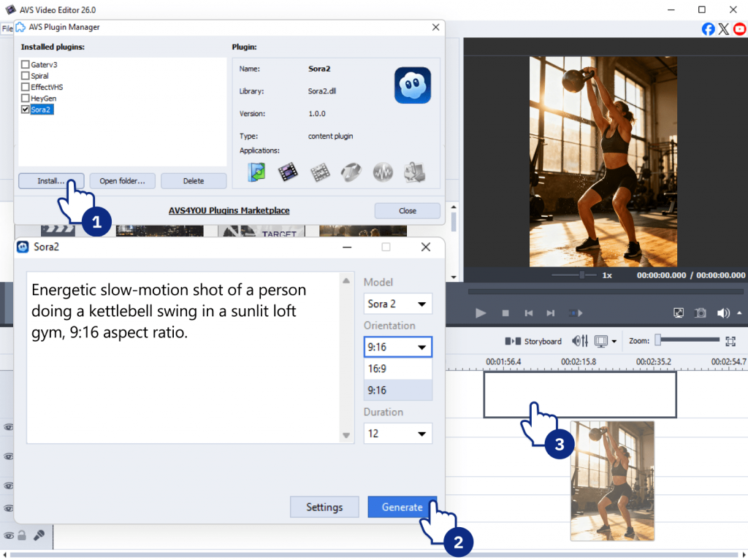Uncheck the Sora2 plugin checkbox
The image size is (748, 560).
[x=26, y=110]
